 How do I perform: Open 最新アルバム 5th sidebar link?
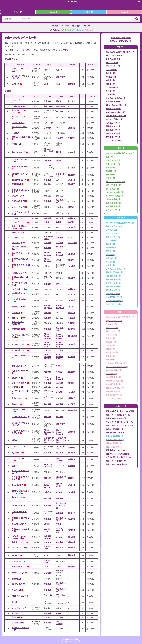point(113,59)
